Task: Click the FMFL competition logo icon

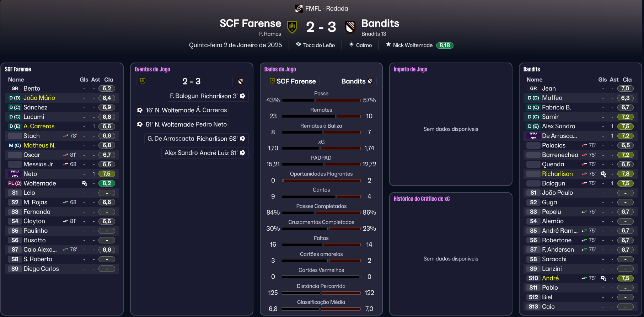Action: tap(299, 9)
